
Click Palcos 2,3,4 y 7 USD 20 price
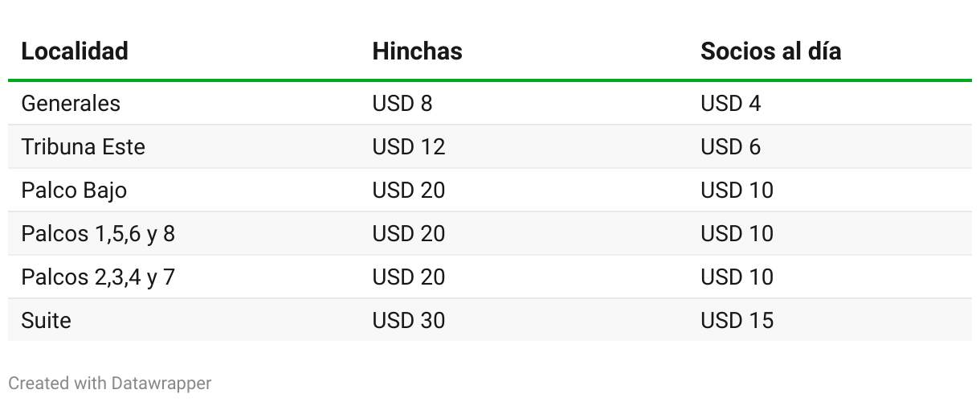click(408, 277)
